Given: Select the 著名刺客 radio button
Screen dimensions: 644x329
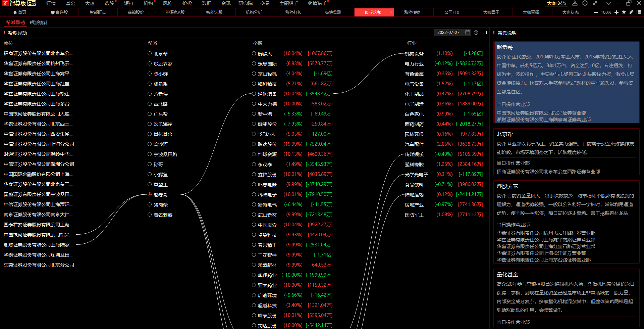Looking at the screenshot, I should pyautogui.click(x=150, y=215).
